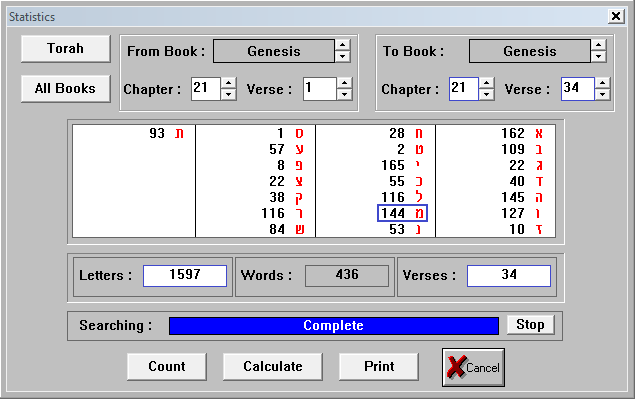Print the statistics
The image size is (635, 399).
(x=379, y=367)
